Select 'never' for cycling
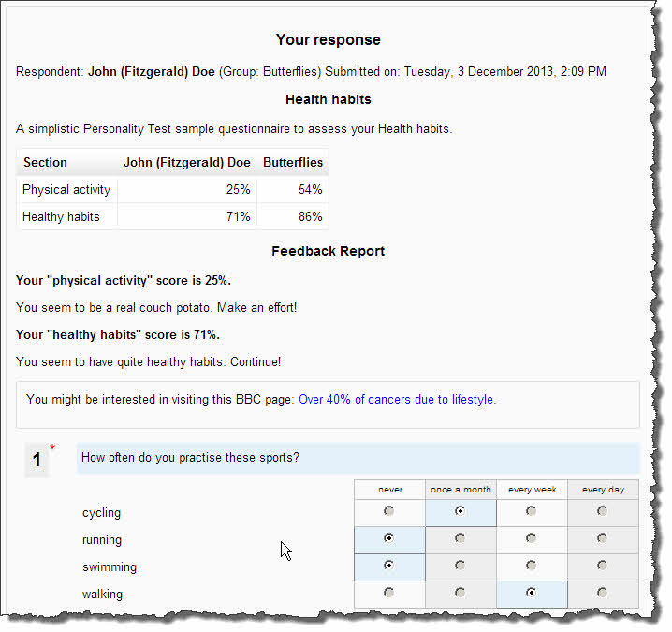Image resolution: width=672 pixels, height=632 pixels. [x=389, y=511]
